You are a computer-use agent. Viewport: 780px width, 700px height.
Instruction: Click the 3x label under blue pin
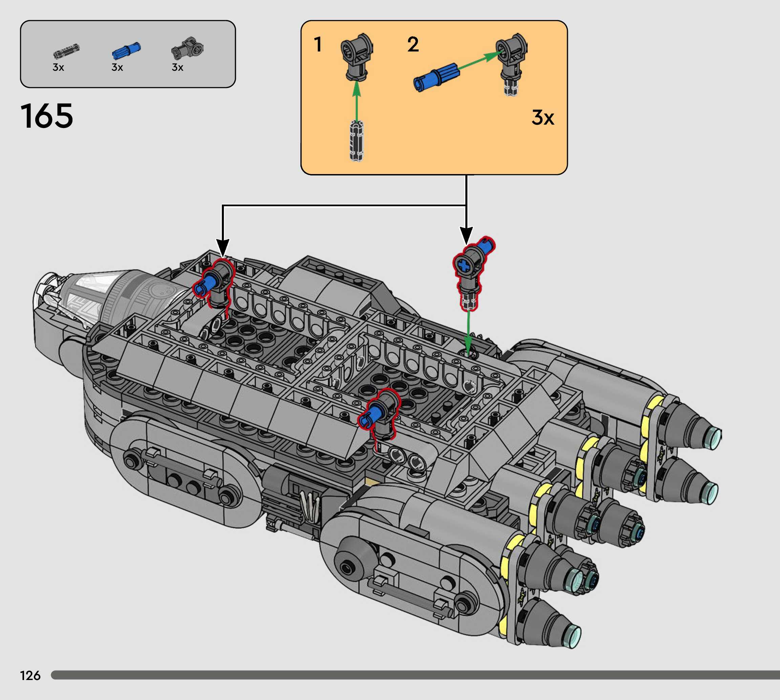point(117,68)
